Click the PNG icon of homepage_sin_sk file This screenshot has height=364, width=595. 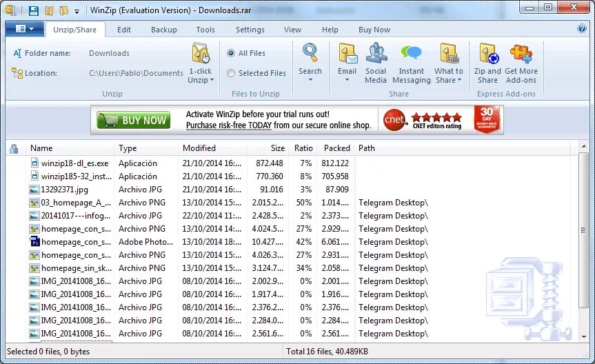(34, 268)
